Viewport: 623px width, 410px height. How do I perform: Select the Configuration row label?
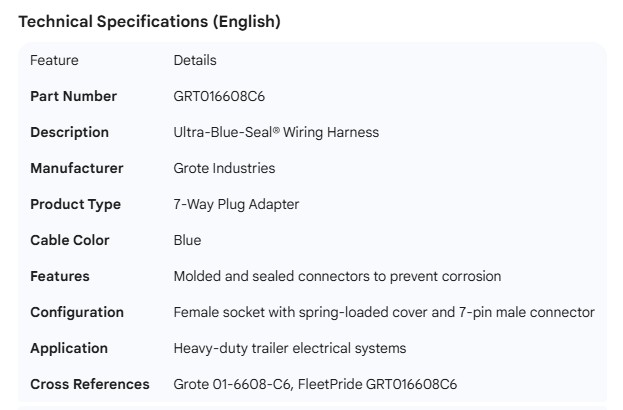(x=77, y=312)
